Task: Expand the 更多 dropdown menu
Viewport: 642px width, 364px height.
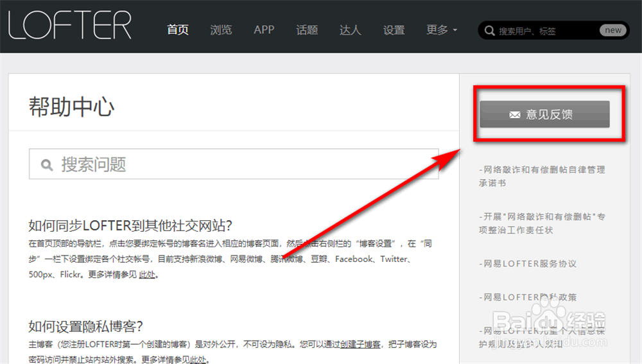Action: point(442,30)
